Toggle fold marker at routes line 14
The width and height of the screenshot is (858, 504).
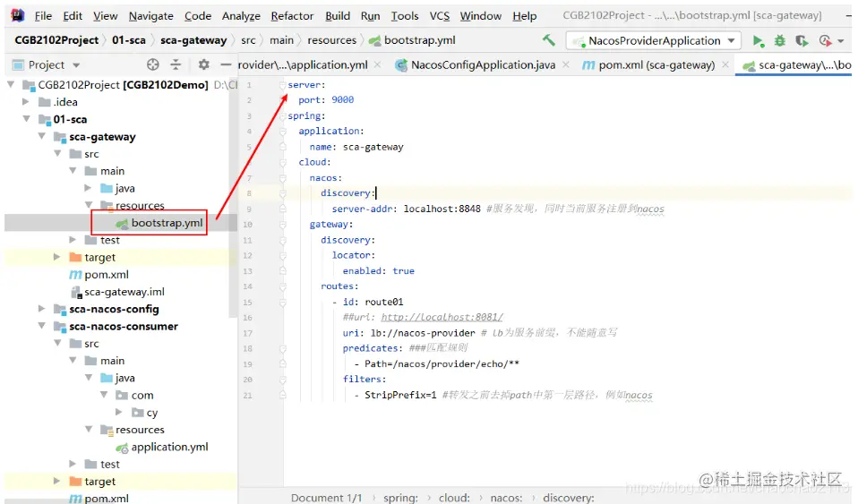(x=283, y=286)
